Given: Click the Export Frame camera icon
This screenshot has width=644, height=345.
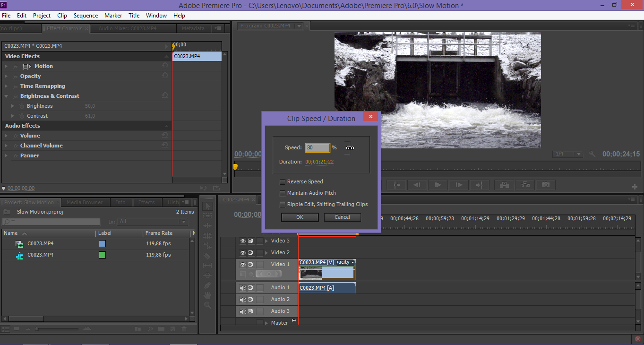Looking at the screenshot, I should click(x=546, y=185).
